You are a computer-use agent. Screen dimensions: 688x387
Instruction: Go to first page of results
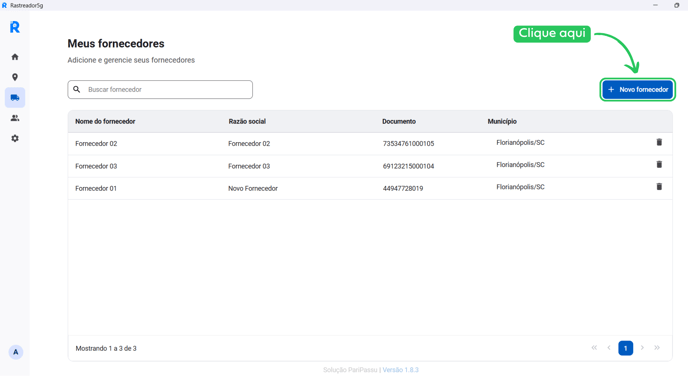[x=594, y=348]
